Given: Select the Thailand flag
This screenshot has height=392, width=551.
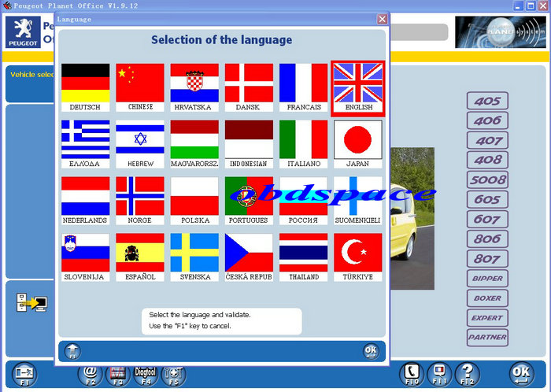Looking at the screenshot, I should [303, 257].
